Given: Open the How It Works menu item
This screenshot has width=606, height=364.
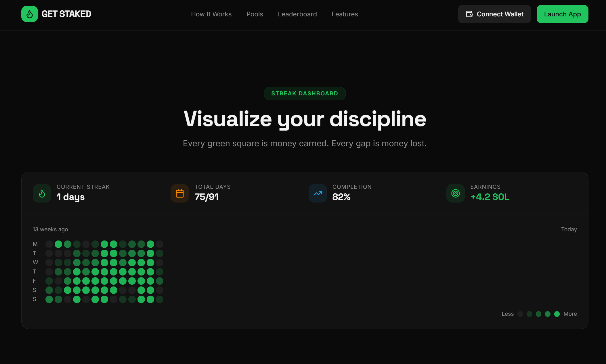Looking at the screenshot, I should coord(211,14).
